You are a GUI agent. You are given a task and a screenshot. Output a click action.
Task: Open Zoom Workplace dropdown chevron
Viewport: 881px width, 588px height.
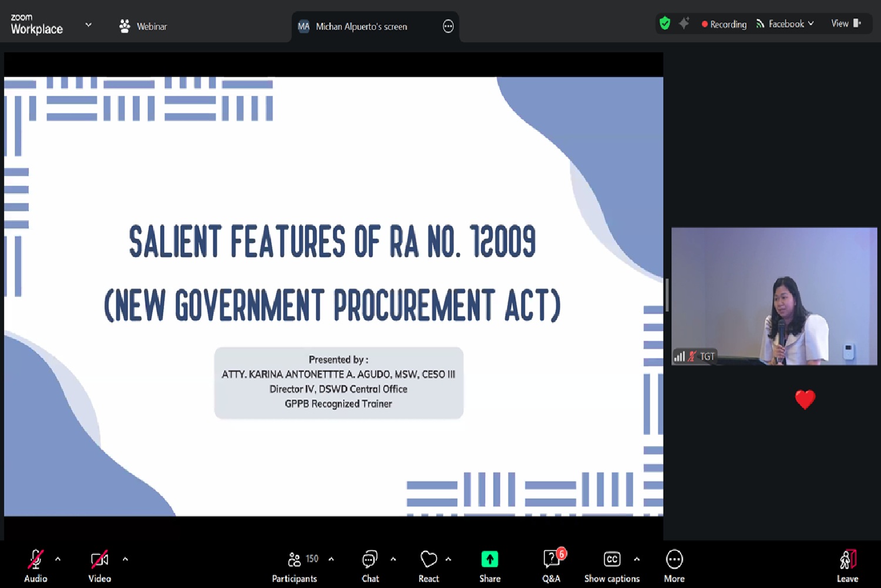(x=89, y=25)
